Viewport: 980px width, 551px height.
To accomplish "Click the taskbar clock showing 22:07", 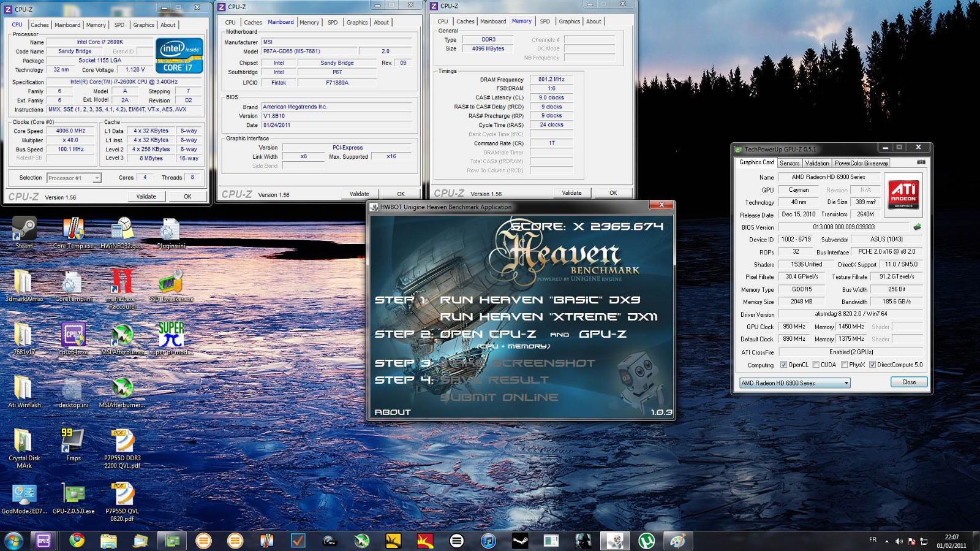I will click(951, 541).
